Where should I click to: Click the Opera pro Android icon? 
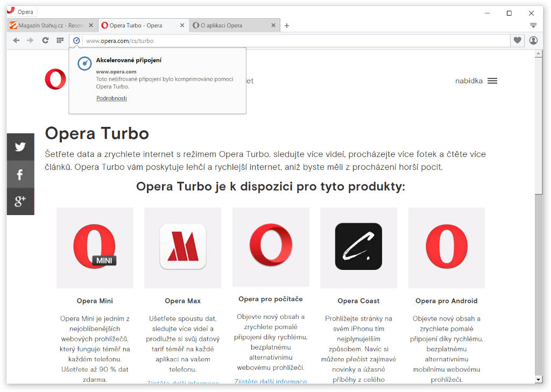(447, 248)
